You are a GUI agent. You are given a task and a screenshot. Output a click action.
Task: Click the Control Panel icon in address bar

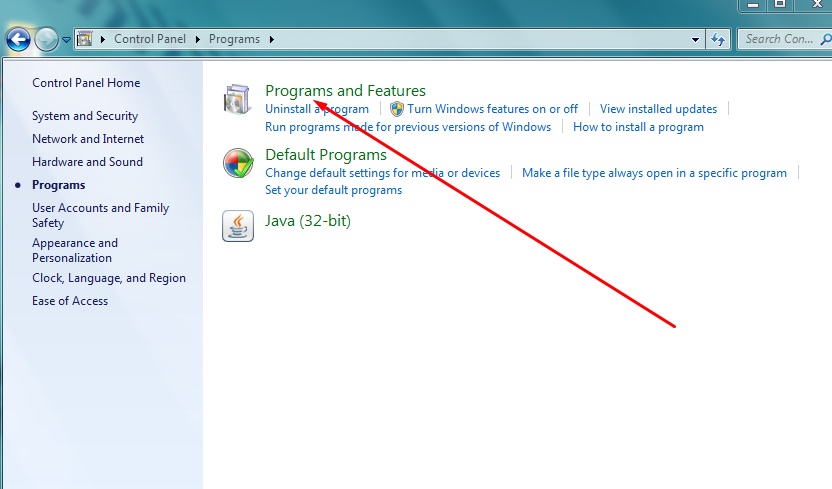pos(84,39)
